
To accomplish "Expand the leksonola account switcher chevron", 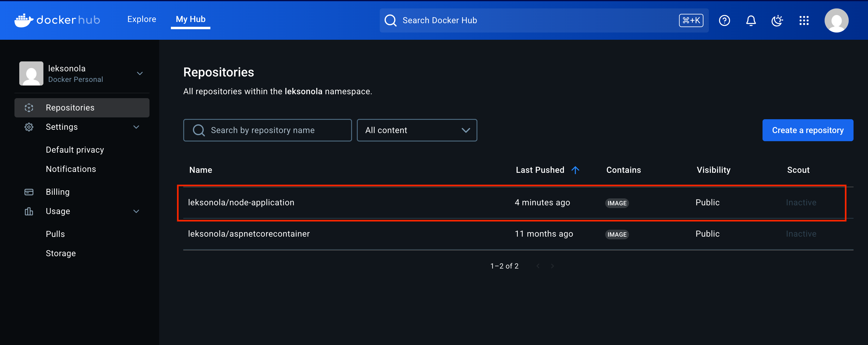I will (140, 73).
